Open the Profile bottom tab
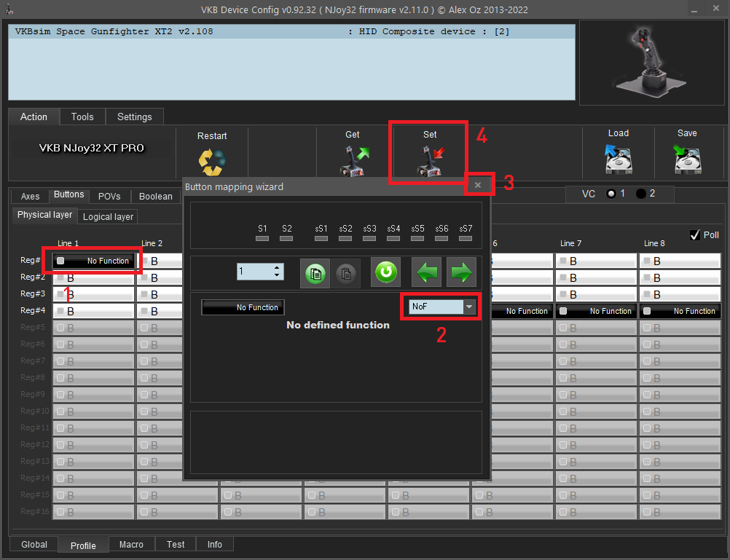This screenshot has height=560, width=730. 83,545
